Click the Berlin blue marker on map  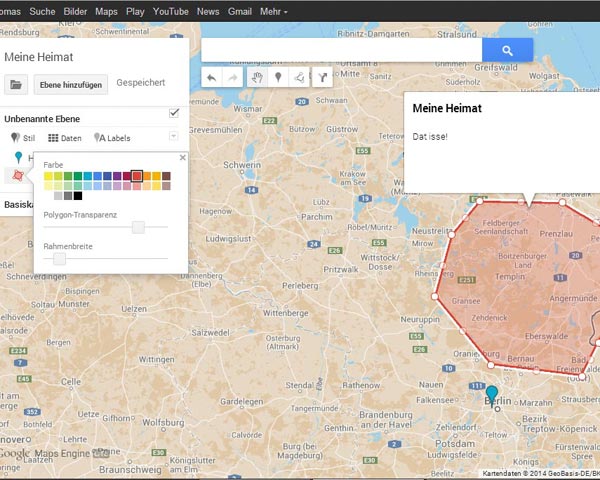click(492, 396)
